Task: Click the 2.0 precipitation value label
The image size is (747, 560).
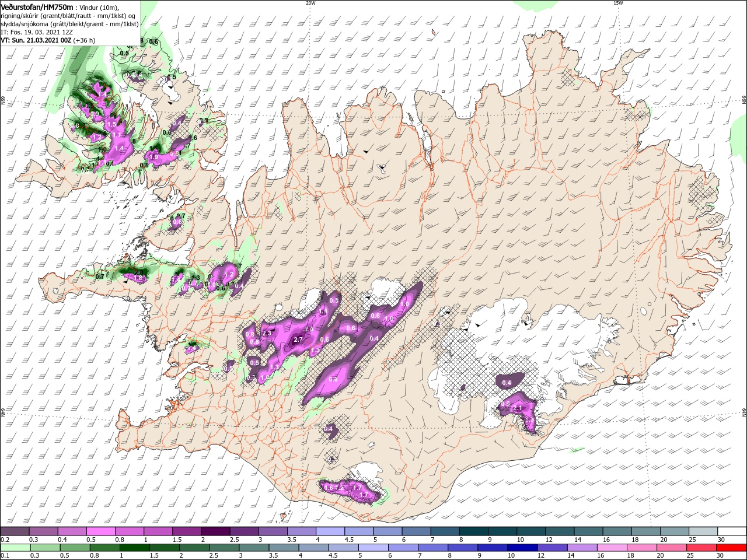Action: pos(309,330)
